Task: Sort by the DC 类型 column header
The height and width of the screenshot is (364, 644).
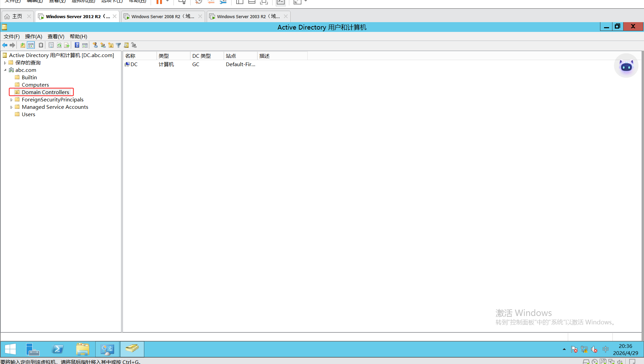Action: click(207, 56)
